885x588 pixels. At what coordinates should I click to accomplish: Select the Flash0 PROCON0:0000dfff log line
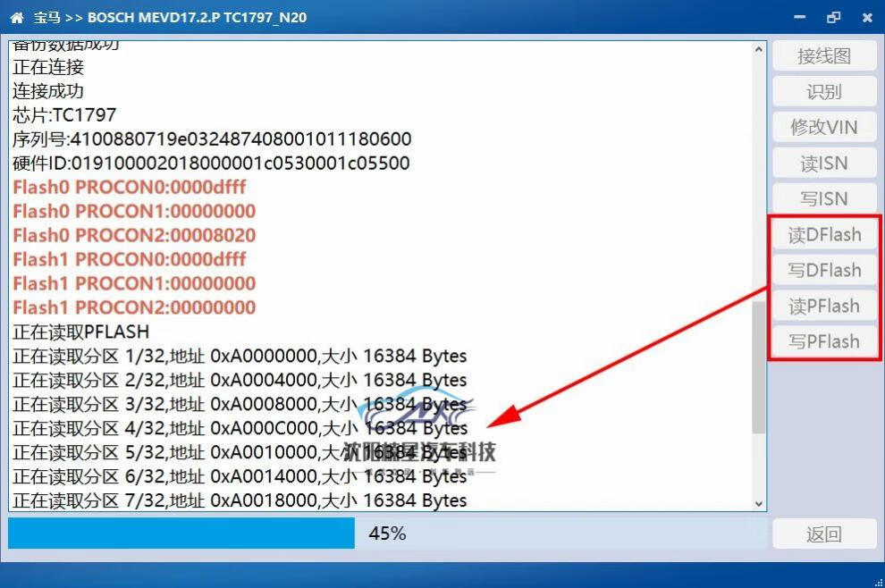130,188
